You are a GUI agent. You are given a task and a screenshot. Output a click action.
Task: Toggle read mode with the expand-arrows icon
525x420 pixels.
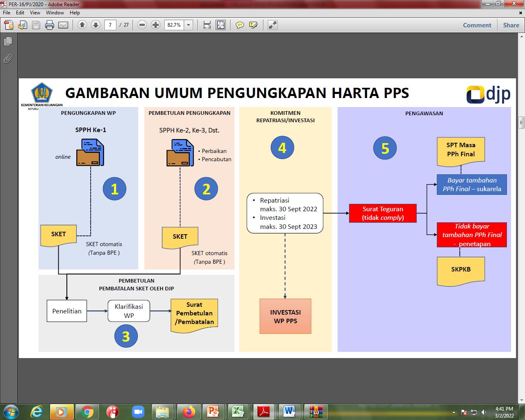[272, 25]
